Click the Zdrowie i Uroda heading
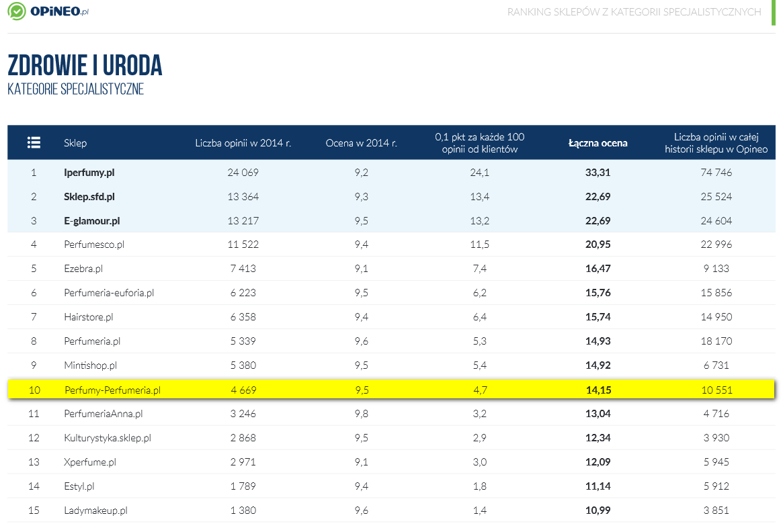Screen dimensions: 781x532 pos(85,65)
